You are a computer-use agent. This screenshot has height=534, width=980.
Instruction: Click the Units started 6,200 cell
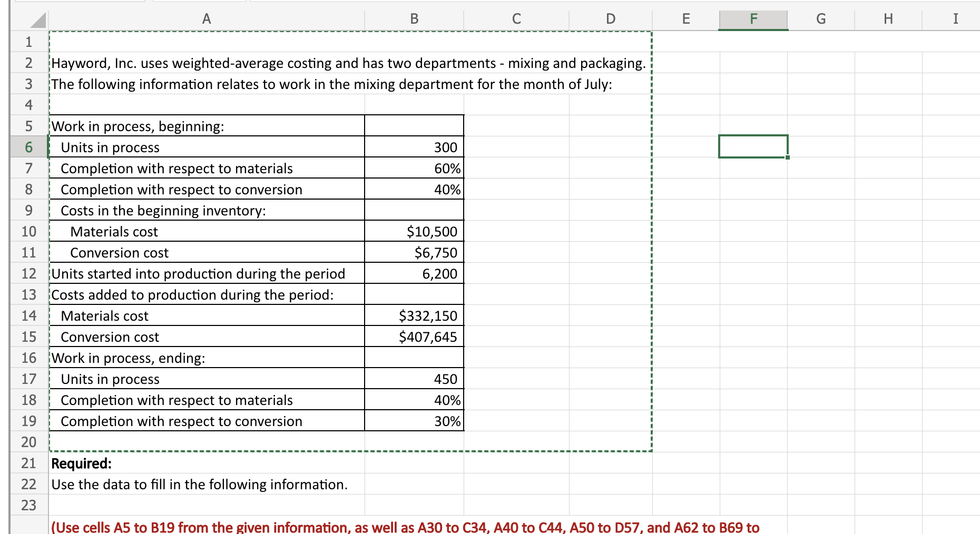click(414, 273)
